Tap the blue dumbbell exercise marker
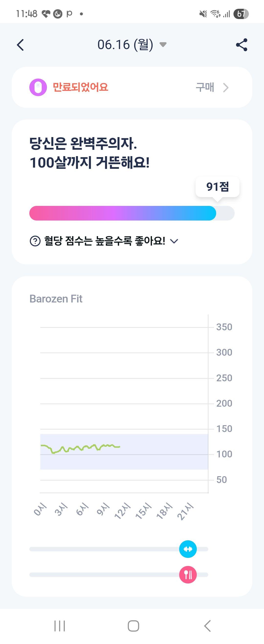264x644 pixels. point(188,549)
